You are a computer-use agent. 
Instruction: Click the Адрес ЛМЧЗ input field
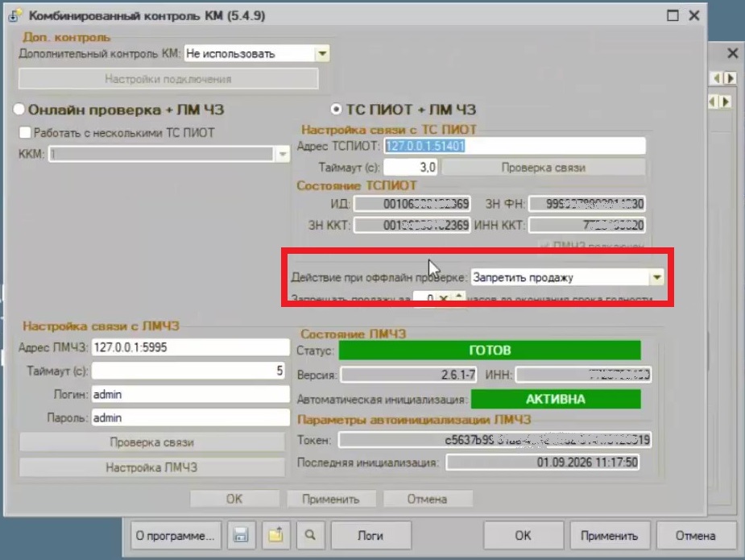[x=191, y=347]
